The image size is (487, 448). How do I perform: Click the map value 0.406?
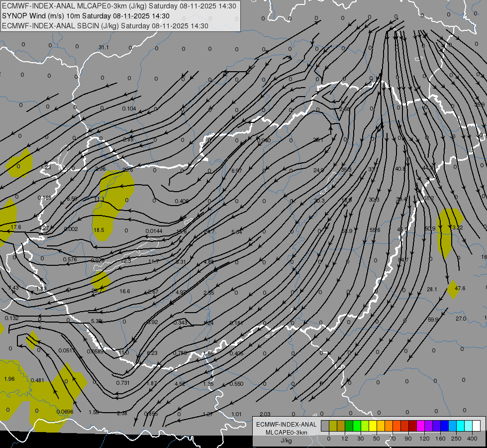182,201
